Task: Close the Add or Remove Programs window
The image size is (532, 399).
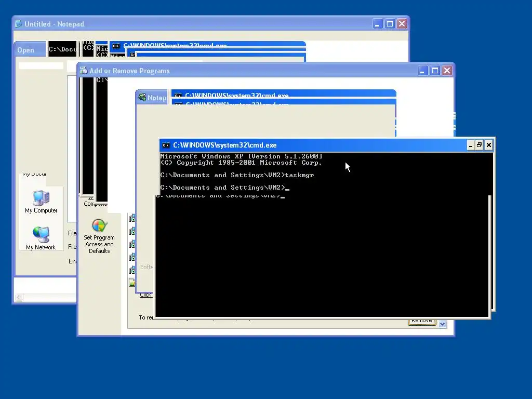Action: (447, 71)
